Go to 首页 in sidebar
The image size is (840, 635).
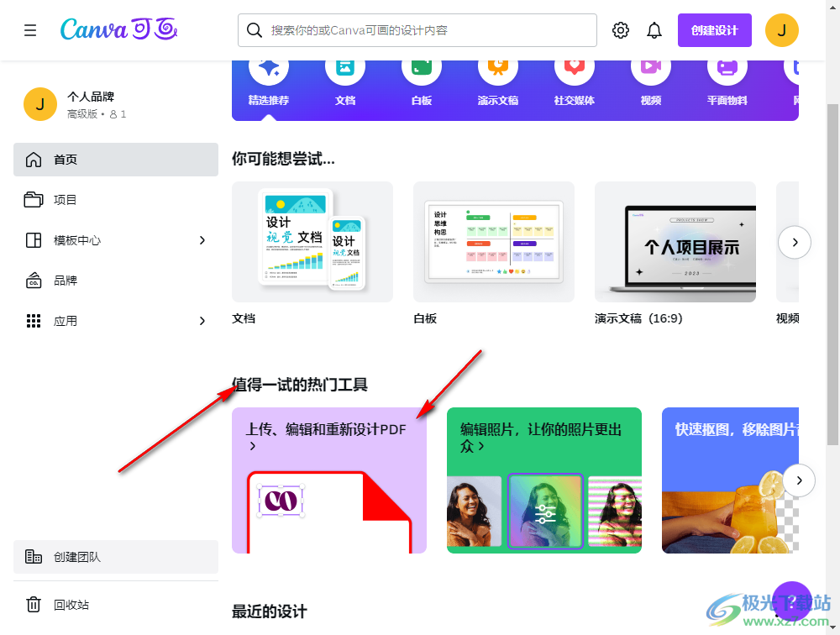(116, 159)
